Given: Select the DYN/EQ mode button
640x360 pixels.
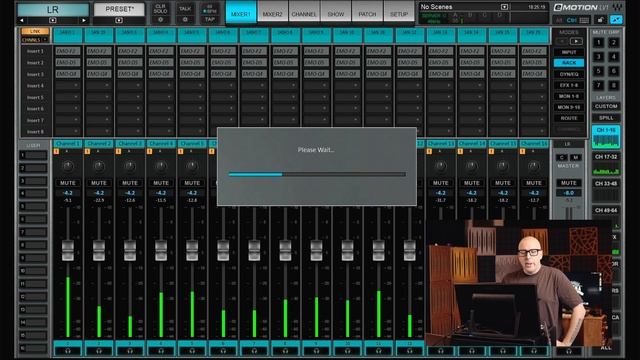Looking at the screenshot, I should point(569,74).
